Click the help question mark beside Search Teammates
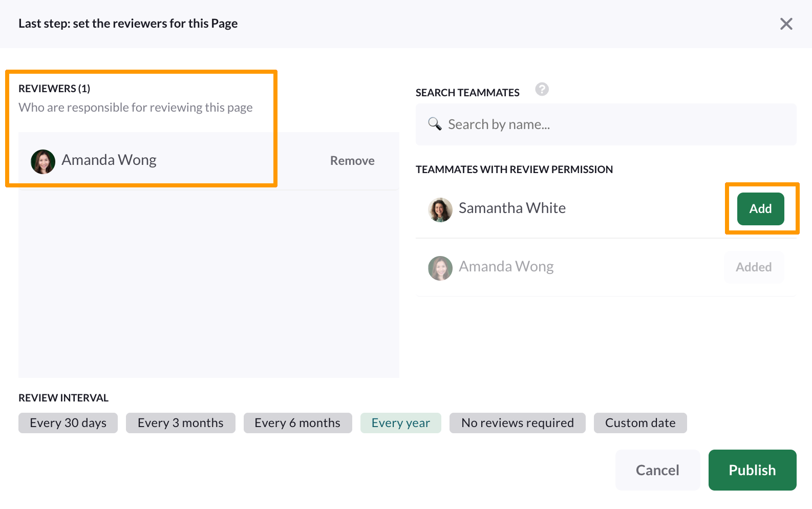Image resolution: width=812 pixels, height=509 pixels. [542, 89]
